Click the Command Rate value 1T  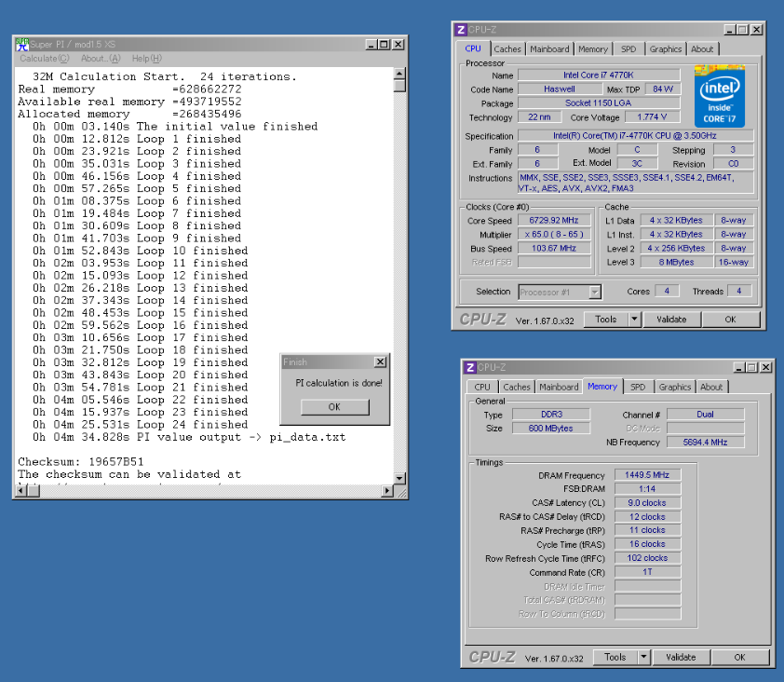647,572
